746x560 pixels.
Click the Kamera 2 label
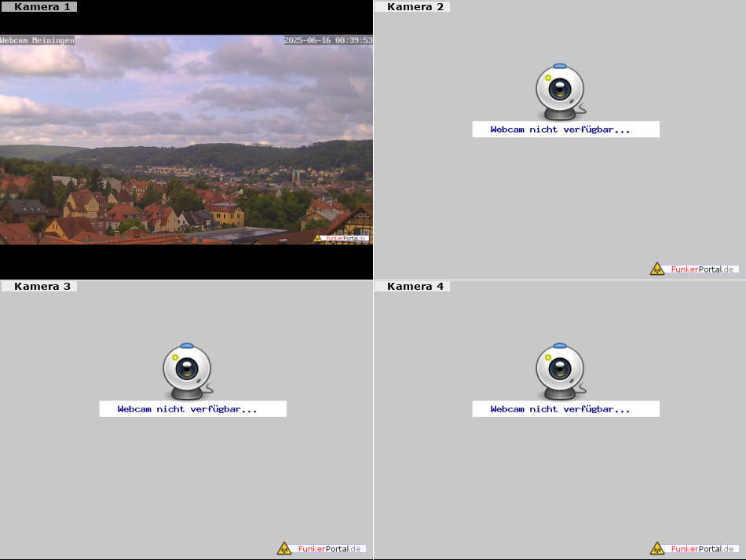coord(412,6)
